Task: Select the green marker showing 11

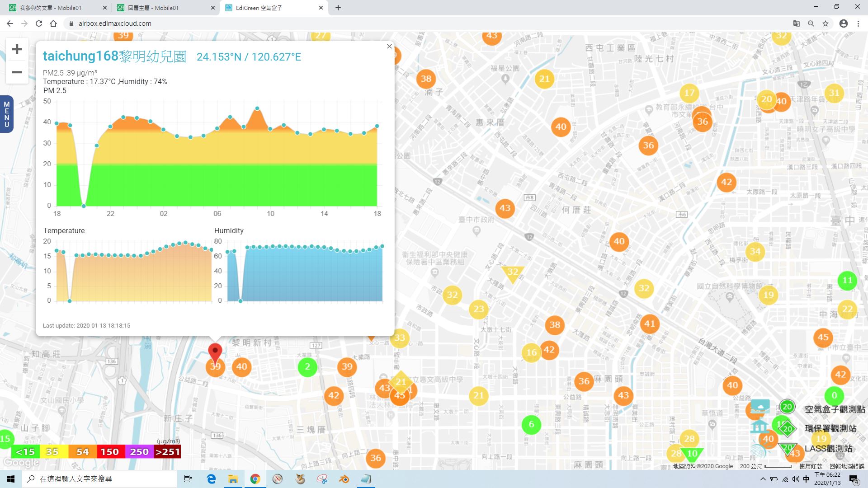Action: 847,280
